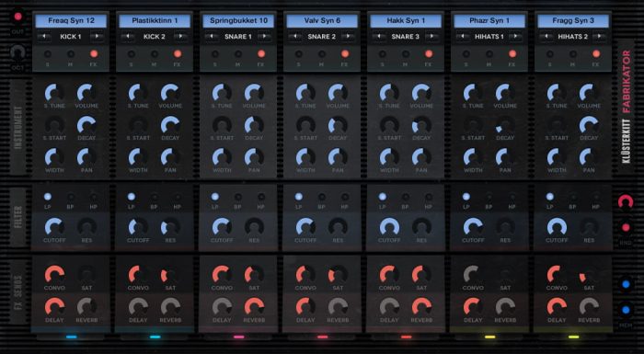This screenshot has height=354, width=644.
Task: Mute the HIHATS 2 channel
Action: 573,54
